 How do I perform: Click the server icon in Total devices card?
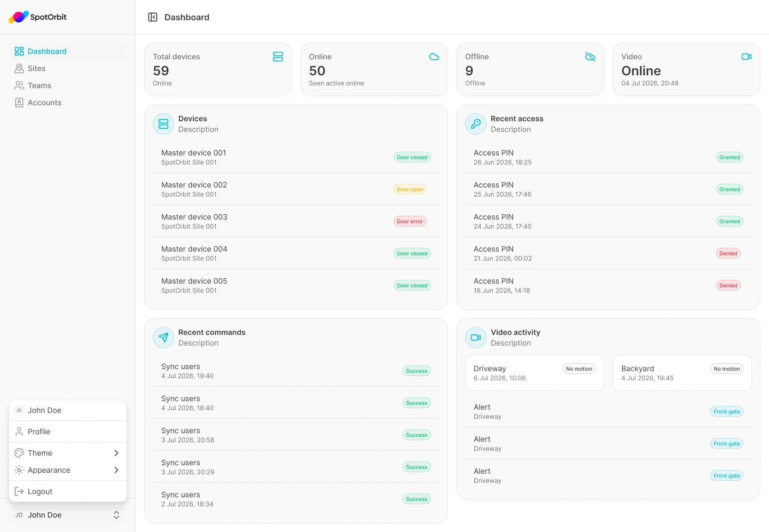tap(278, 57)
